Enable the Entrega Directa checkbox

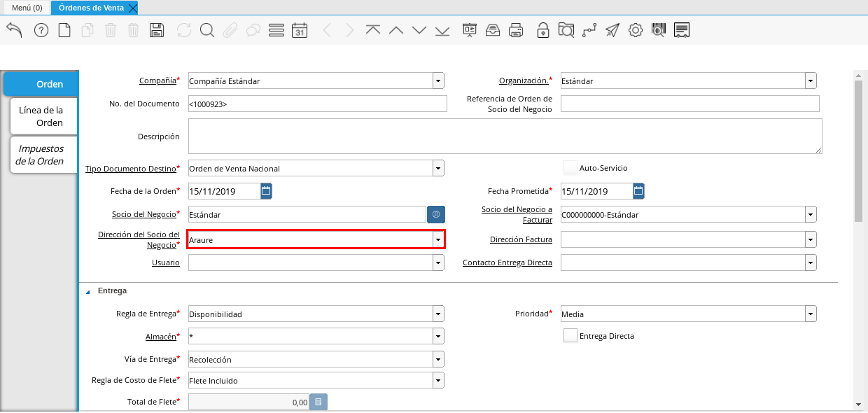(x=570, y=336)
